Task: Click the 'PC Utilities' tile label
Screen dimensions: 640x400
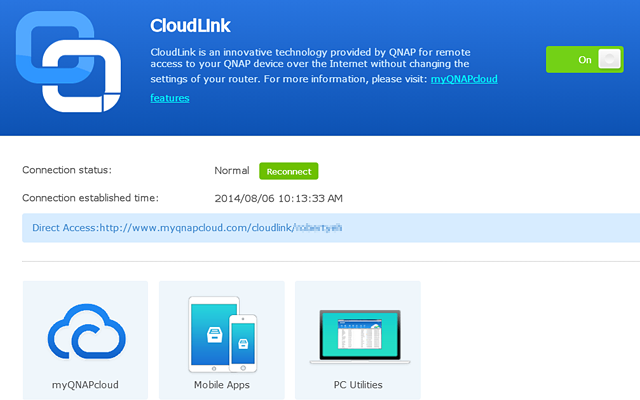Action: (357, 384)
